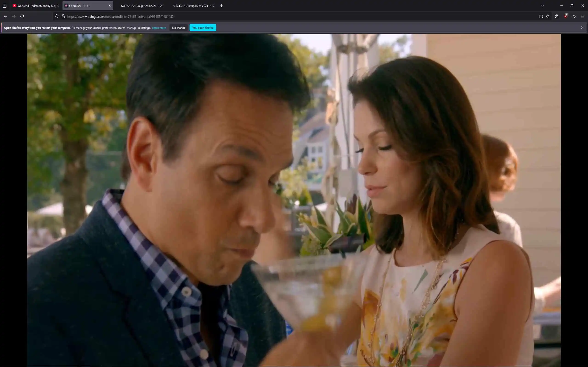Viewport: 588px width, 367px height.
Task: Bookmark this page with star icon
Action: tap(548, 16)
